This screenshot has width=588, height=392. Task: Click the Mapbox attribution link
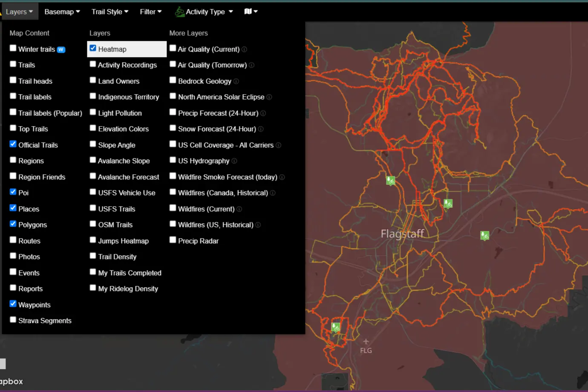click(x=12, y=381)
